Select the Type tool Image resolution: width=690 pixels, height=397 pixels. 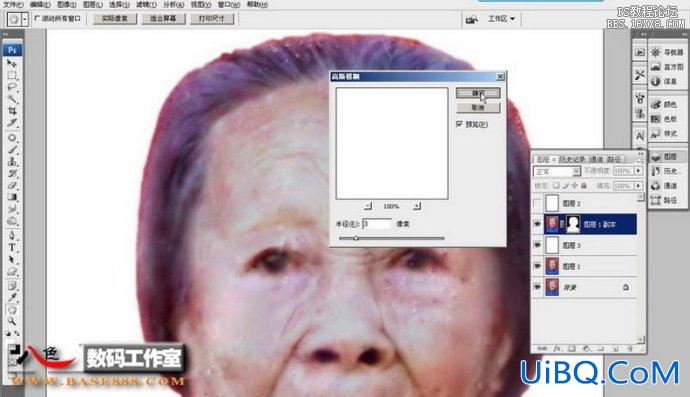point(12,247)
